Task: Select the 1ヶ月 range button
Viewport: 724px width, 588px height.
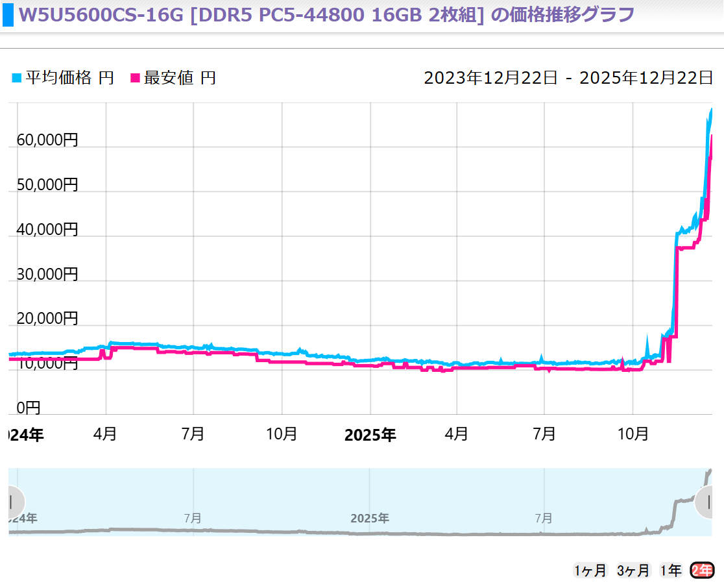Action: pyautogui.click(x=590, y=570)
